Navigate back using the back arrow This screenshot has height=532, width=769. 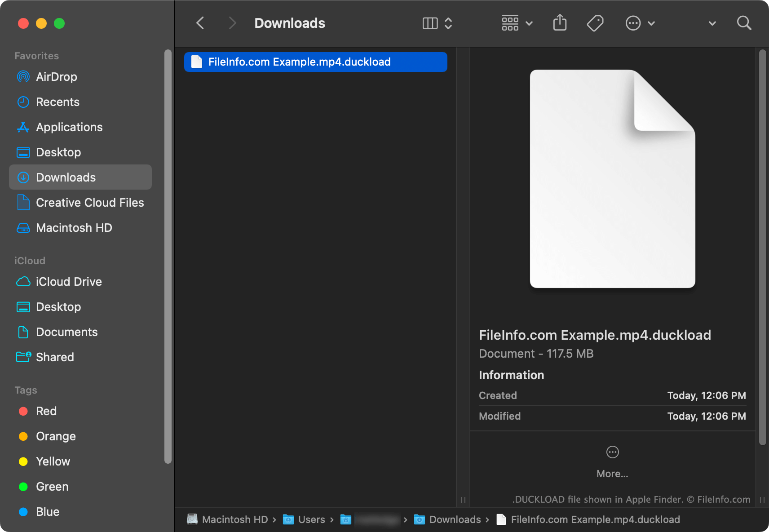click(199, 23)
